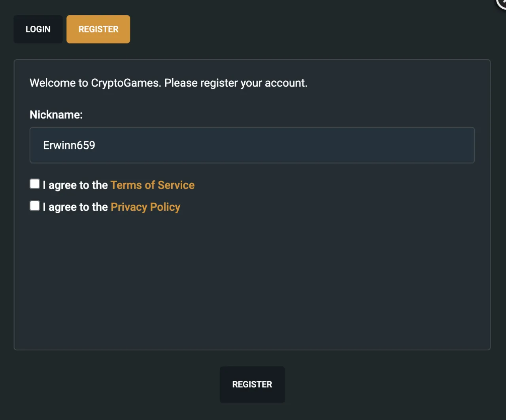Tick the Privacy Policy agreement checkbox
This screenshot has height=420, width=506.
[x=35, y=206]
